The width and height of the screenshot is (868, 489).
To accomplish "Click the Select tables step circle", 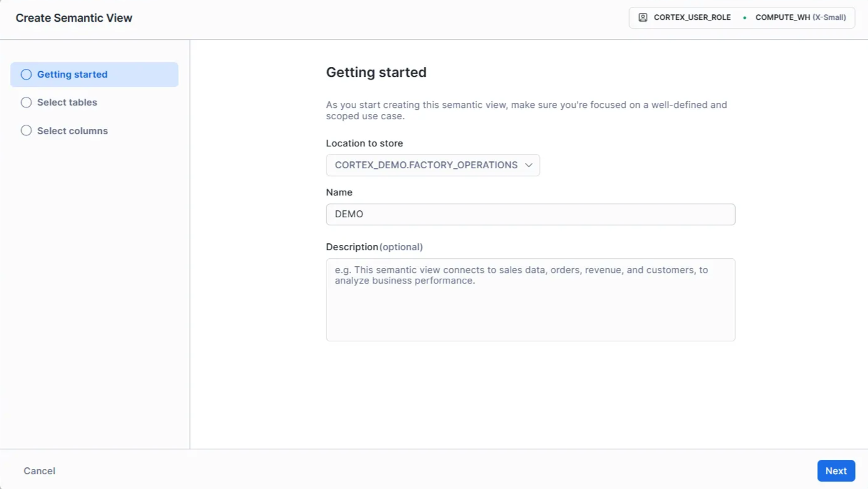I will (x=26, y=102).
